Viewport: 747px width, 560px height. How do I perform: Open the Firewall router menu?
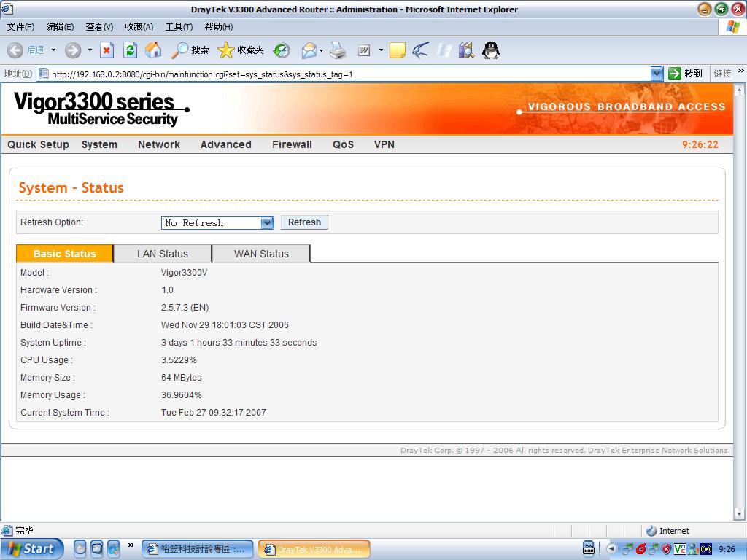[292, 144]
